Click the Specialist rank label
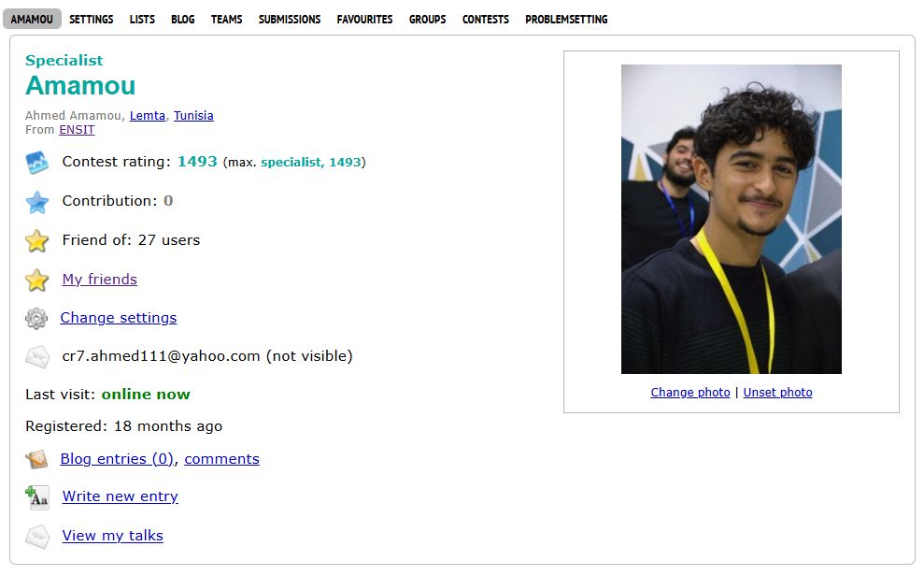 (x=64, y=60)
